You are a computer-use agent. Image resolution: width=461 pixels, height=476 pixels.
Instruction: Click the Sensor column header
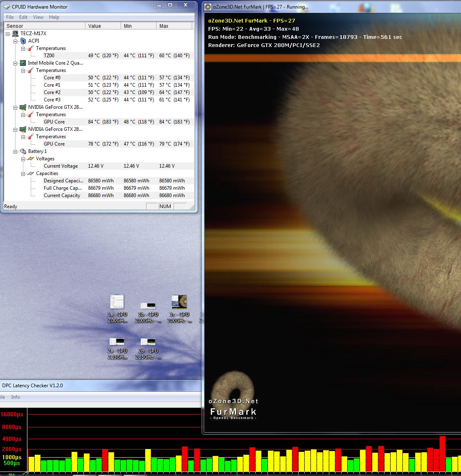click(45, 26)
